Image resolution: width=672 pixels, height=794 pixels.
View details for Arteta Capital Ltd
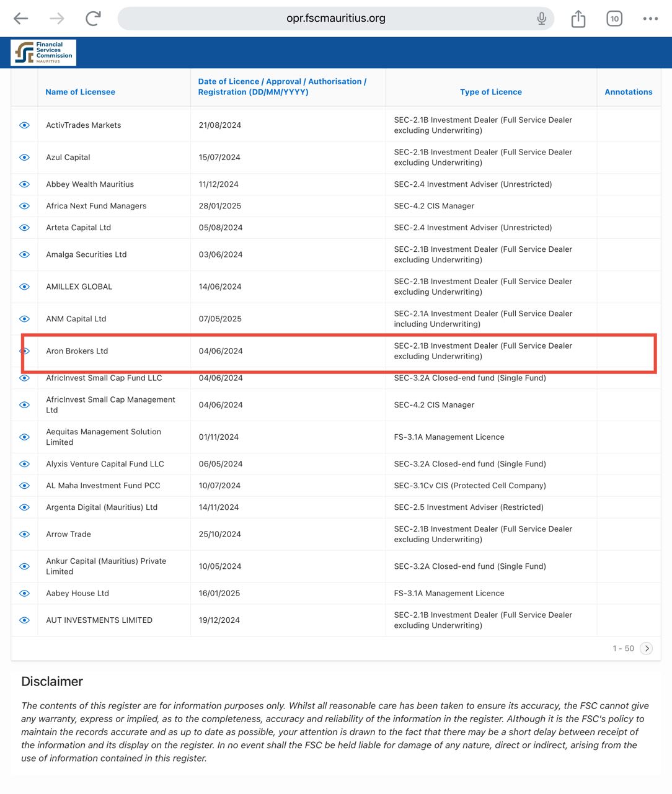click(x=25, y=228)
